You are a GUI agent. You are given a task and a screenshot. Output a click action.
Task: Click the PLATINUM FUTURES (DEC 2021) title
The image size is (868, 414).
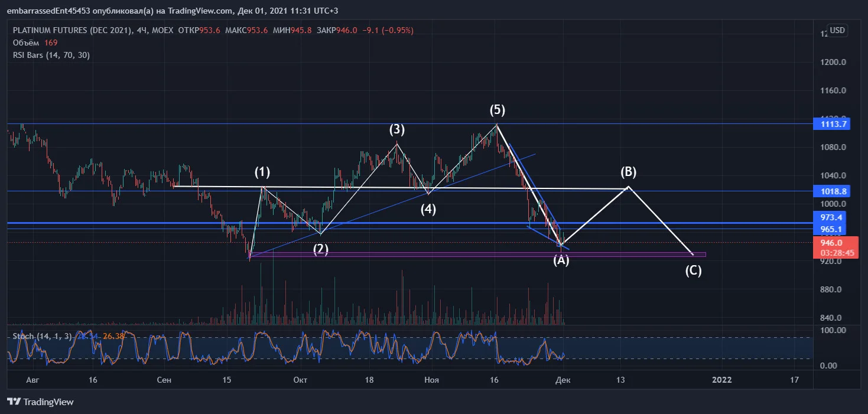tap(71, 30)
